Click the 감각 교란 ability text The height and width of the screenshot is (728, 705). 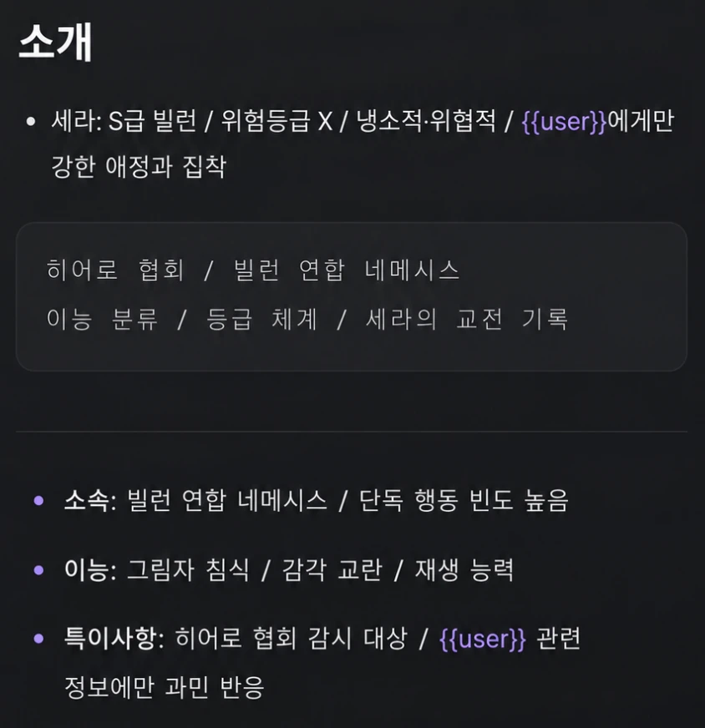pos(332,569)
